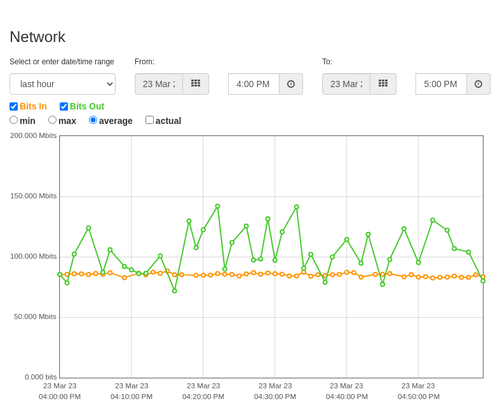
Task: Click the From time field '4:00 PM'
Action: pos(254,84)
